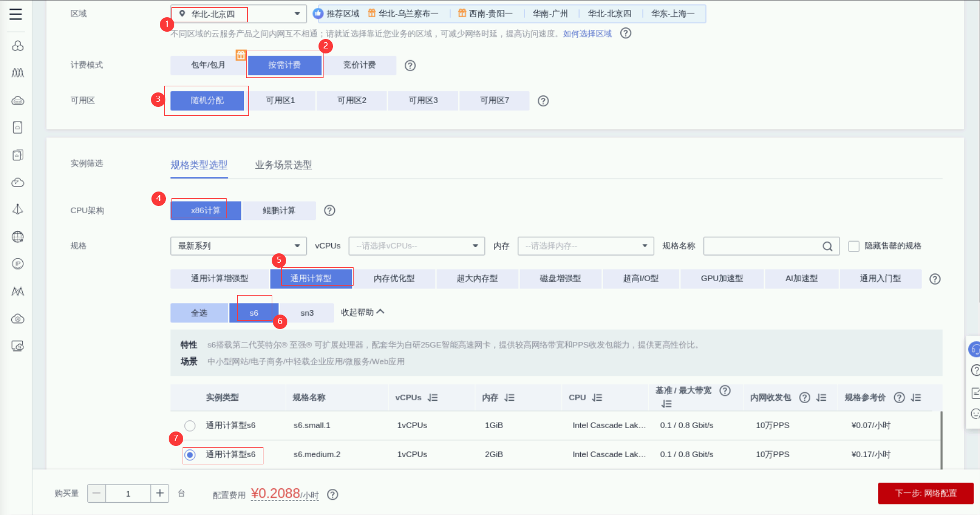Check the 隐藏售罄的规格 checkbox
Screen dimensions: 980x515
(854, 246)
